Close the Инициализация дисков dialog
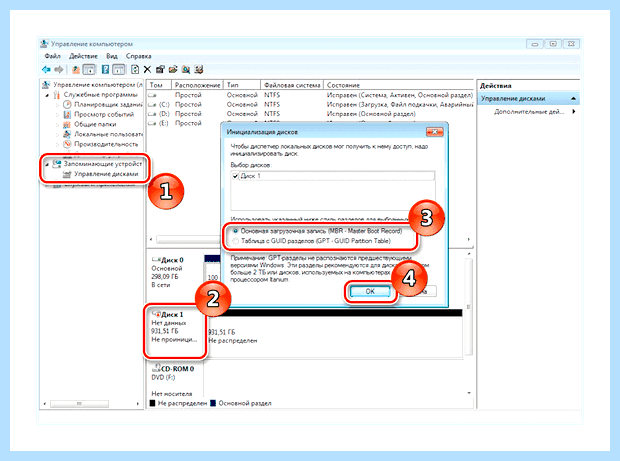This screenshot has width=620, height=461. tap(435, 132)
